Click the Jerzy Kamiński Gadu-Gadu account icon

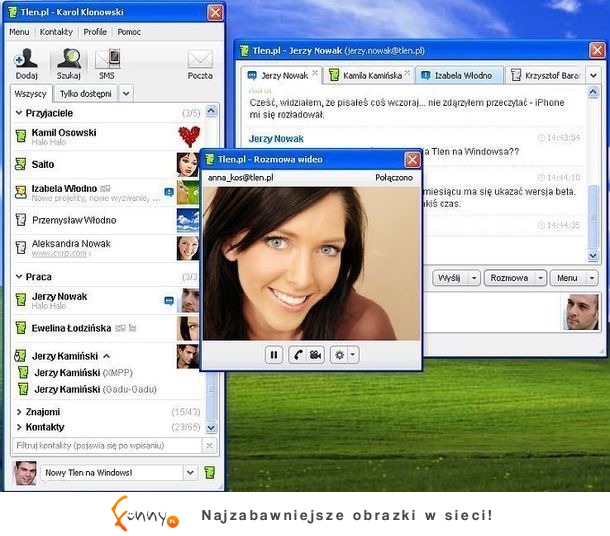23,389
